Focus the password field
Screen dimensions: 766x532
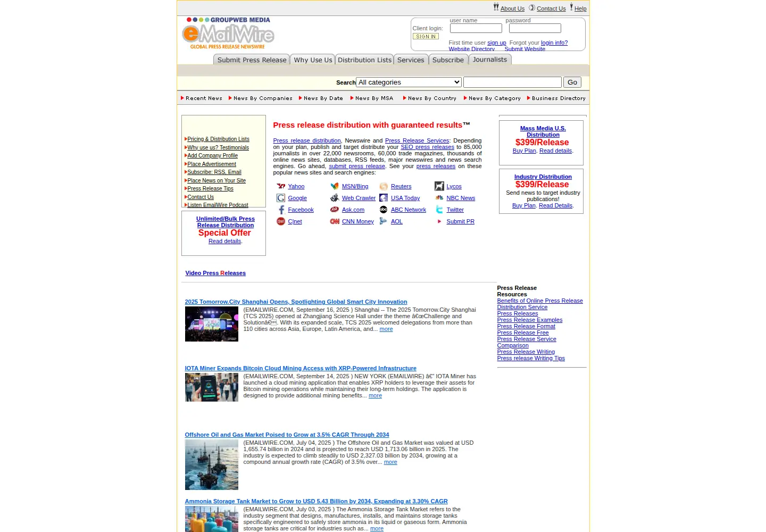point(535,28)
